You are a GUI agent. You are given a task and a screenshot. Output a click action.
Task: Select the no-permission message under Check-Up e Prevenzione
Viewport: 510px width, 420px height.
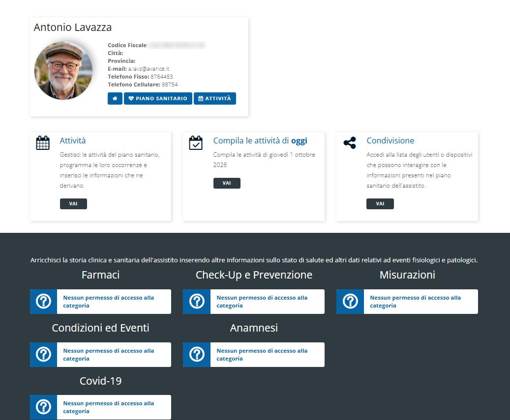262,302
